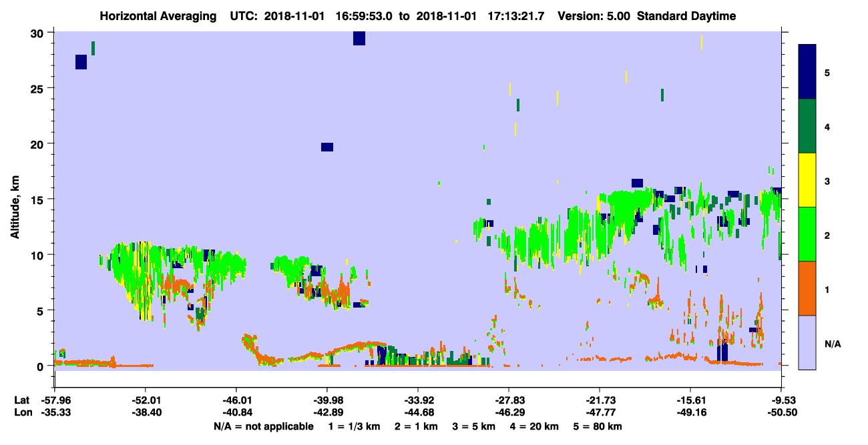
Task: Click latitude value -21.73
Action: coord(600,400)
